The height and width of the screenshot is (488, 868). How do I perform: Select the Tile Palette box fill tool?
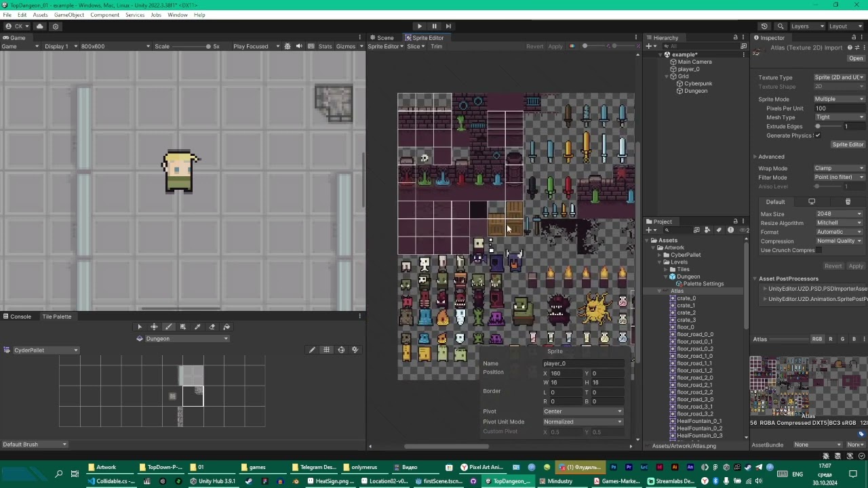(x=183, y=327)
